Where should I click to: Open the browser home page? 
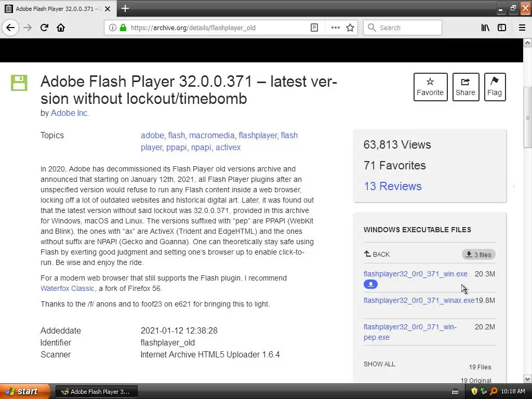pyautogui.click(x=61, y=28)
